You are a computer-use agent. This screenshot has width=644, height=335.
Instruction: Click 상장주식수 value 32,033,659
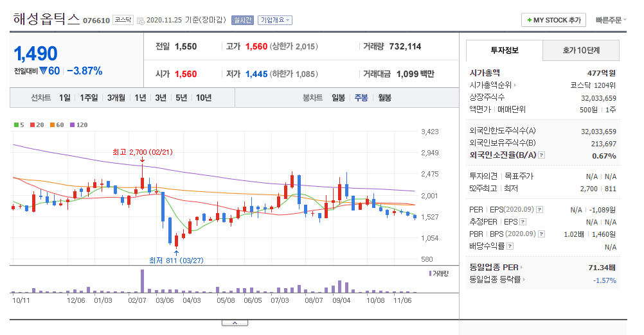(598, 98)
